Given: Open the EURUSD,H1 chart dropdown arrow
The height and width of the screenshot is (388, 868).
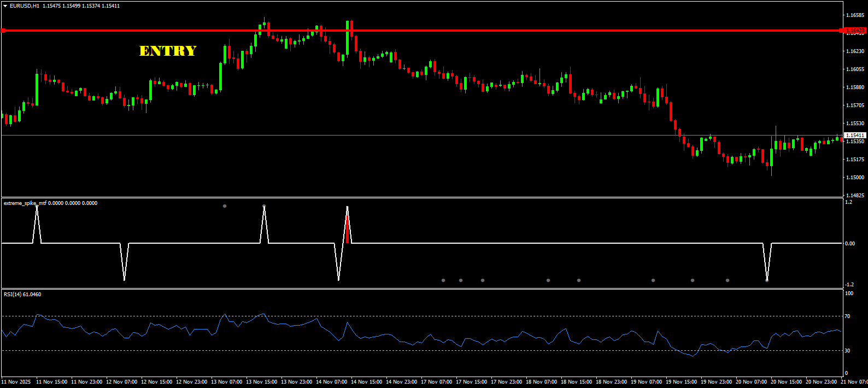Looking at the screenshot, I should point(5,6).
